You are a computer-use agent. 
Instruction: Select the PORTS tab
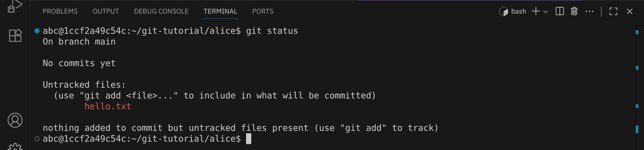click(263, 11)
